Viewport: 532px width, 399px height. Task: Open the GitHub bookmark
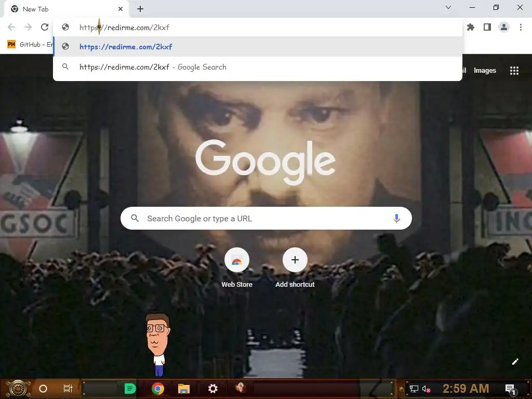(x=30, y=45)
